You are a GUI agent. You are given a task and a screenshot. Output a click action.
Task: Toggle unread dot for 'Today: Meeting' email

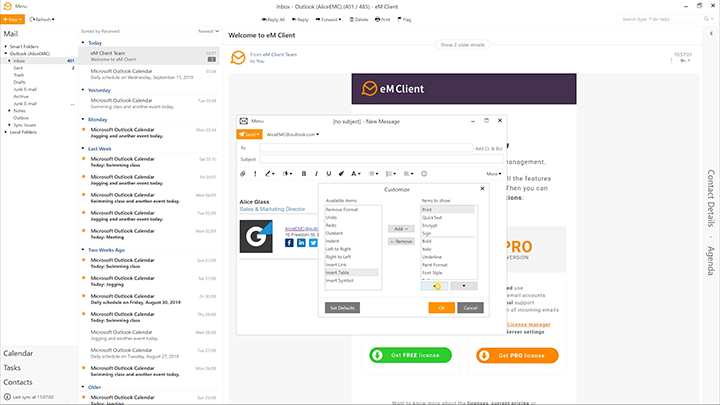click(x=84, y=231)
